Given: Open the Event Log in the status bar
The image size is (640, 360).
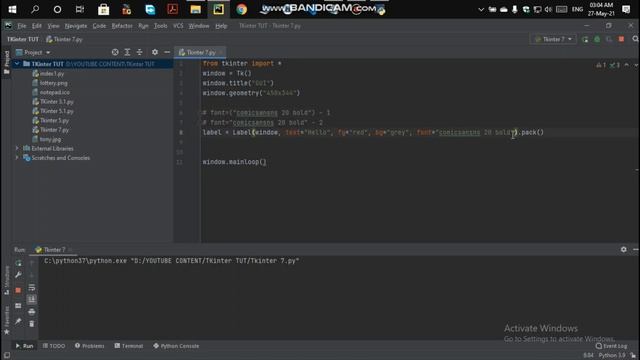Looking at the screenshot, I should point(611,346).
